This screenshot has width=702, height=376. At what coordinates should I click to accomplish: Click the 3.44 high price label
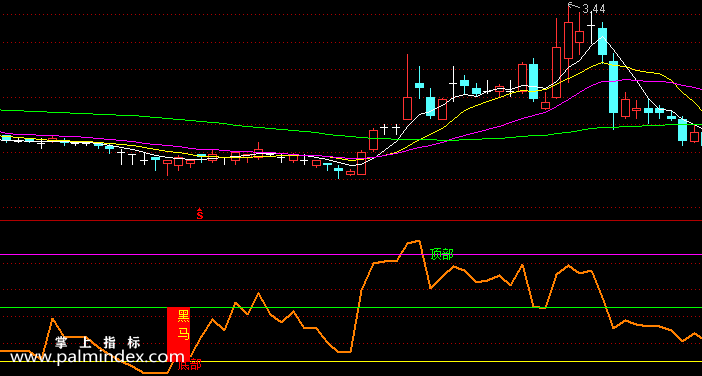click(594, 9)
